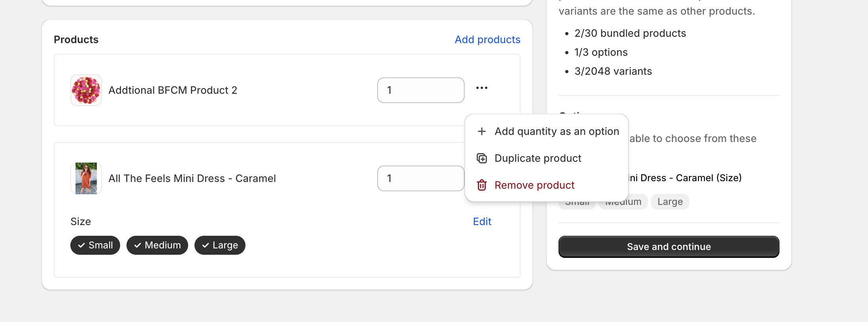Click the duplicate product icon
Image resolution: width=868 pixels, height=322 pixels.
481,158
